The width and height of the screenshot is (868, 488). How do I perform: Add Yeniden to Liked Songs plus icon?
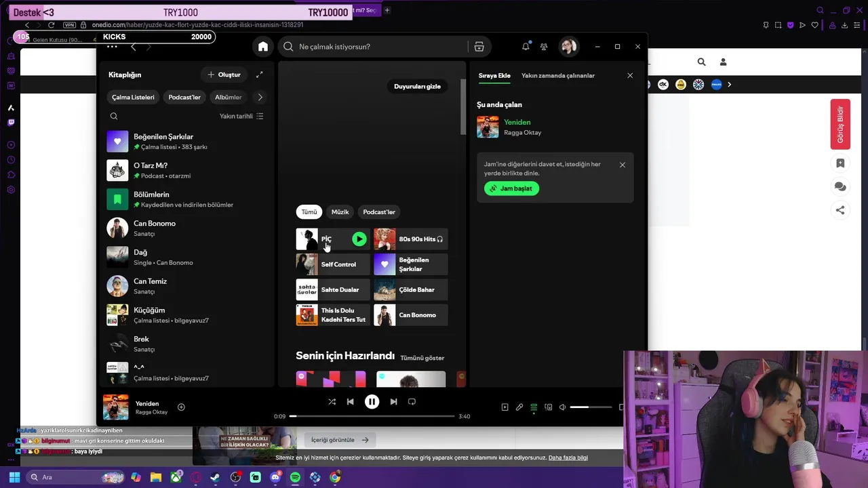point(181,407)
